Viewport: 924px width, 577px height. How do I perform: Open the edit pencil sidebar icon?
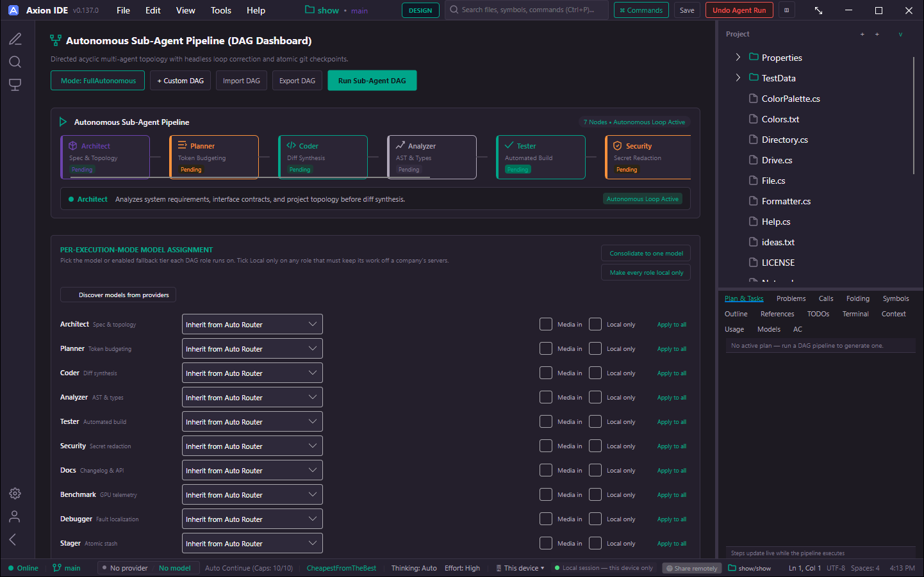click(x=15, y=39)
